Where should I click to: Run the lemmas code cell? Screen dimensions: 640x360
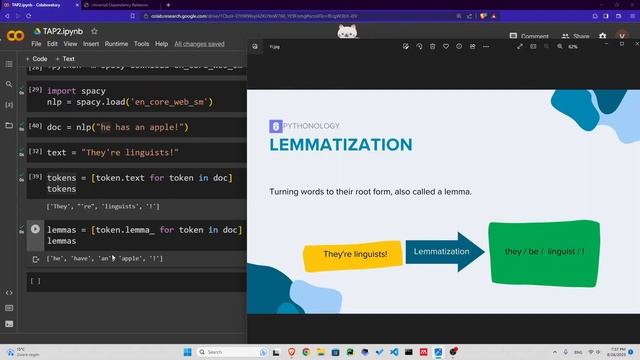point(35,229)
